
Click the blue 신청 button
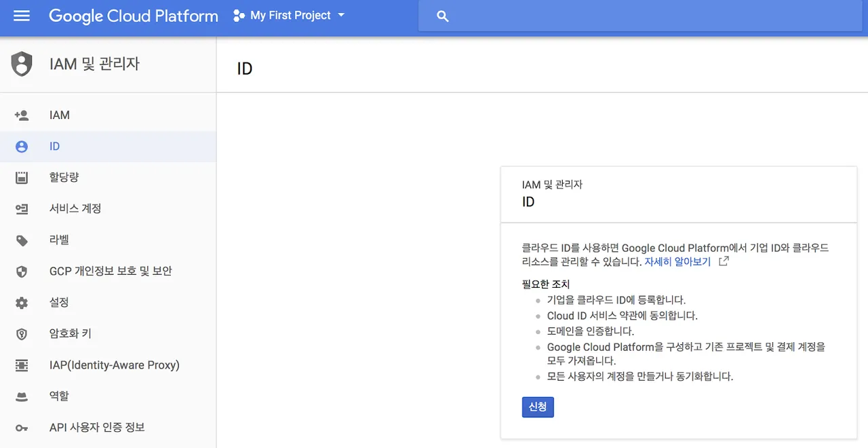tap(538, 407)
